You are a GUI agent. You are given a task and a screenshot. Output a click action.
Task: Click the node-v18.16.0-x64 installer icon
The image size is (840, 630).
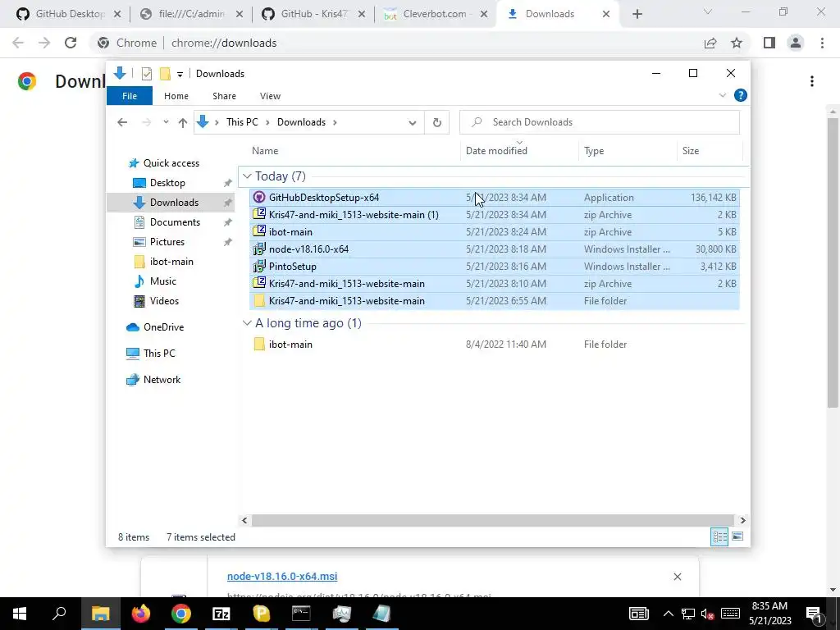click(259, 249)
